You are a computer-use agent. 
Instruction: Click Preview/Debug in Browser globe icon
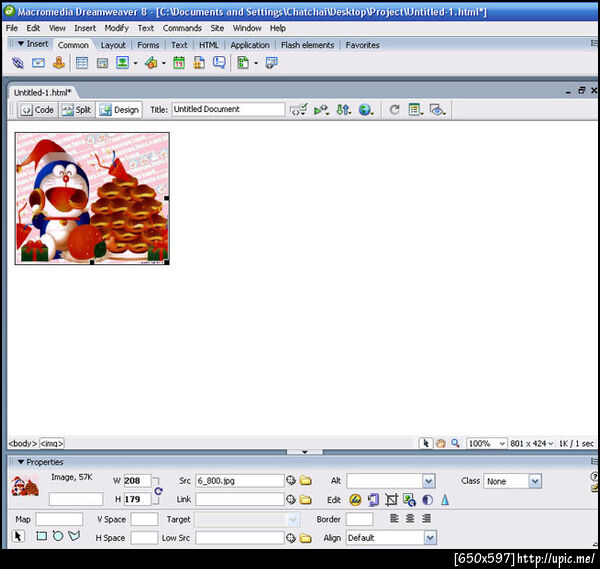click(366, 110)
